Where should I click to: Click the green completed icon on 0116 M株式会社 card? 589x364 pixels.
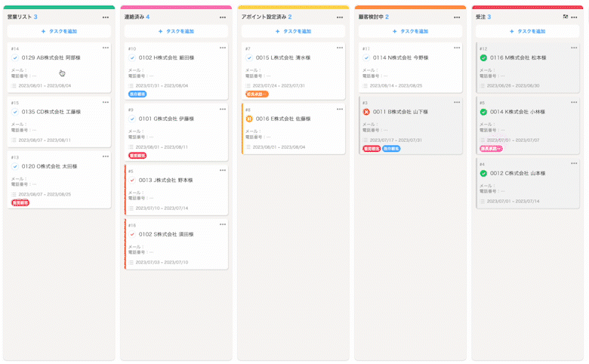click(483, 57)
